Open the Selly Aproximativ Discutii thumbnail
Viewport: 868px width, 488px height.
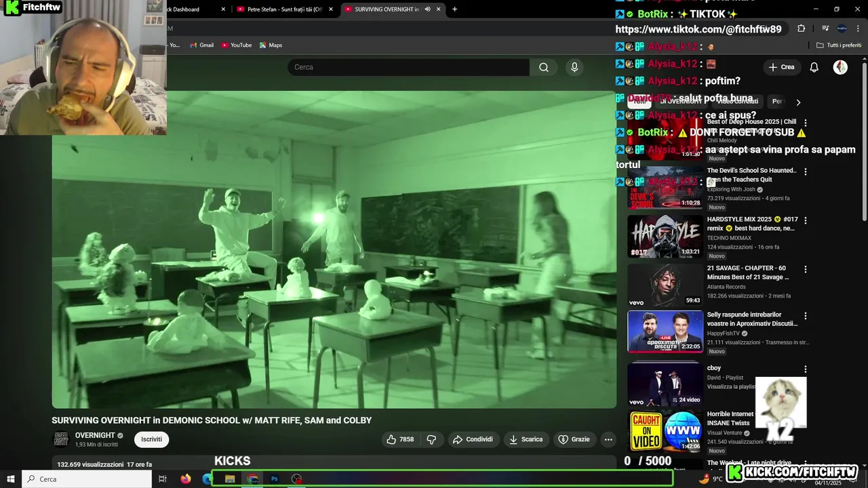[665, 331]
